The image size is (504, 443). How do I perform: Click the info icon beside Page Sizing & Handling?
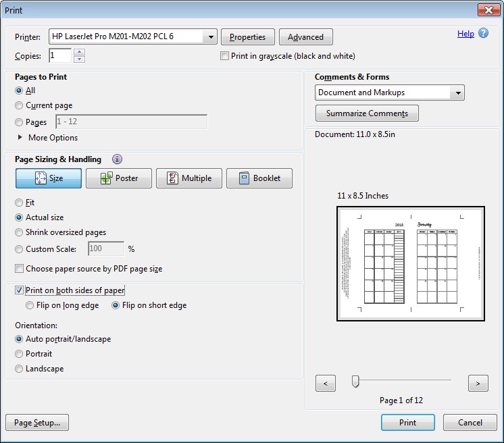pyautogui.click(x=117, y=159)
